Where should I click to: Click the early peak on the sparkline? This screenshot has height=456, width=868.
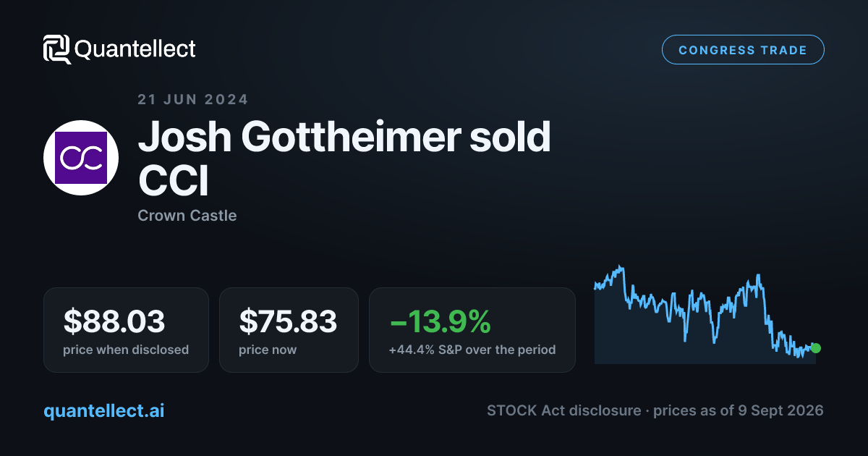click(x=620, y=269)
